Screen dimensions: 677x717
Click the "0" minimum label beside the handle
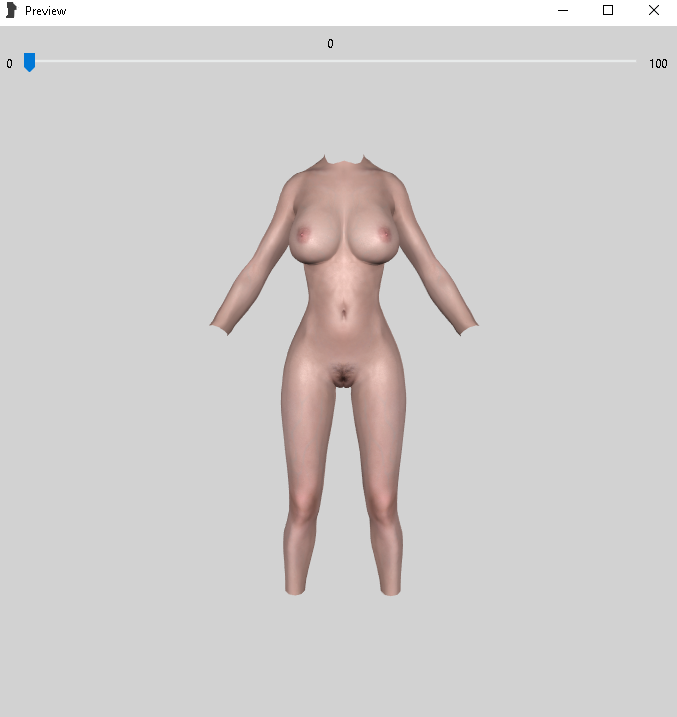pyautogui.click(x=9, y=64)
